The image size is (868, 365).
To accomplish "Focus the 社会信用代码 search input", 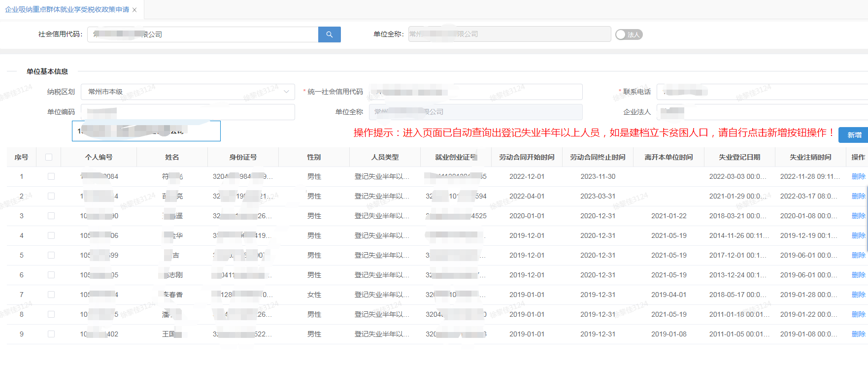I will pyautogui.click(x=203, y=34).
